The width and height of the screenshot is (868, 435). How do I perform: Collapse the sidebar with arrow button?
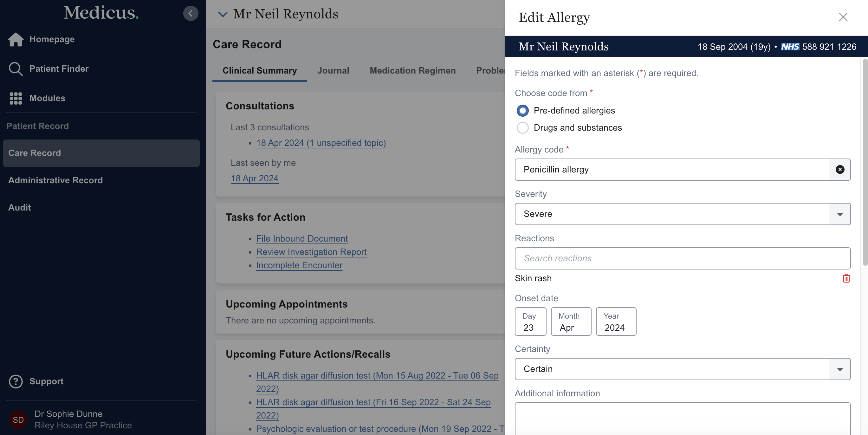point(191,14)
